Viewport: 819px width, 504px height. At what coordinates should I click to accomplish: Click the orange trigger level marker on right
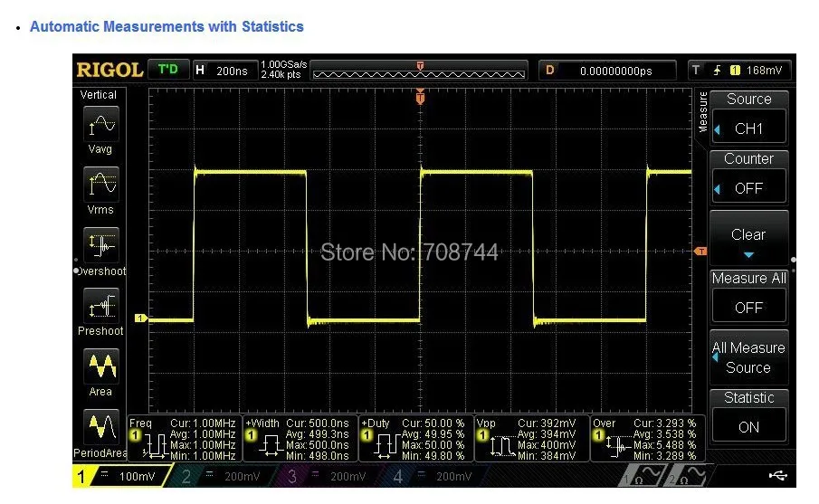click(x=700, y=252)
